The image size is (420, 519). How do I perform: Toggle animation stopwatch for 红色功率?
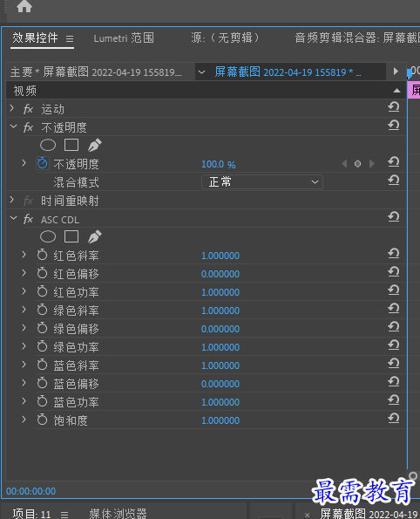[43, 291]
